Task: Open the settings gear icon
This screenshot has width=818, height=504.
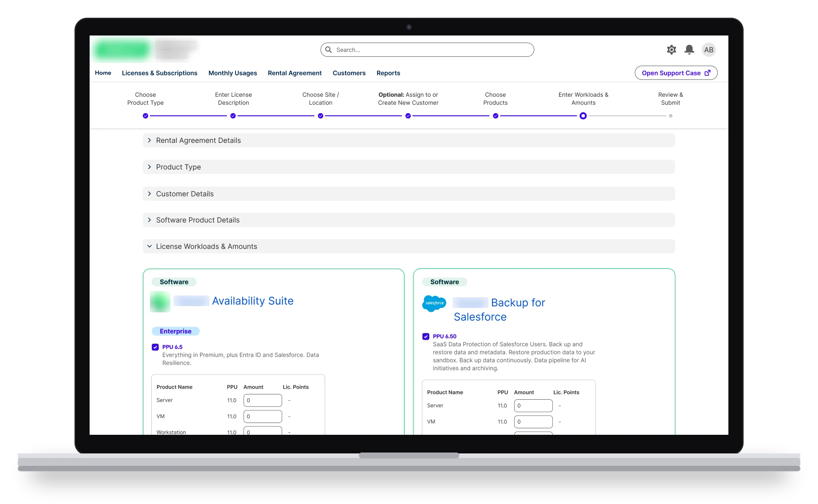Action: tap(672, 50)
